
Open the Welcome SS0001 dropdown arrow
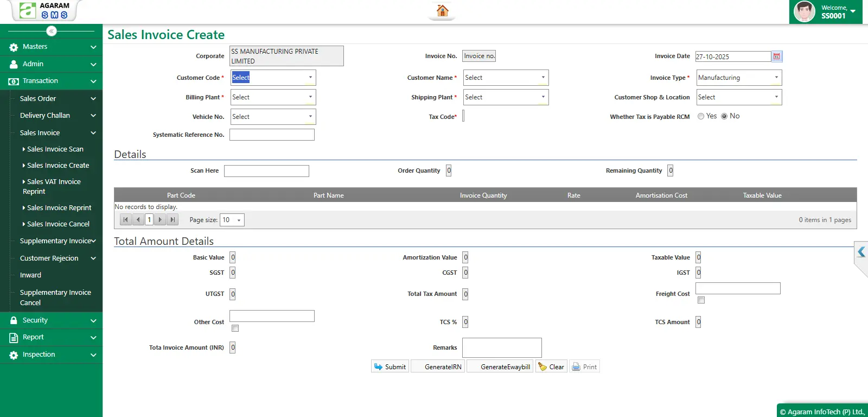[x=853, y=11]
